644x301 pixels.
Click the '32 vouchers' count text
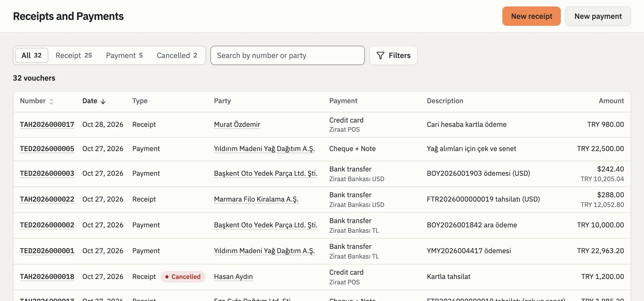coord(34,78)
